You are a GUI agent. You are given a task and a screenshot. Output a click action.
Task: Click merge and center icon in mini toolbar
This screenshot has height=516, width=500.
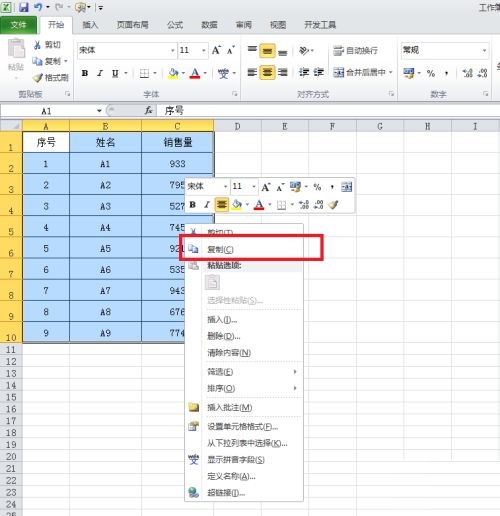(347, 187)
